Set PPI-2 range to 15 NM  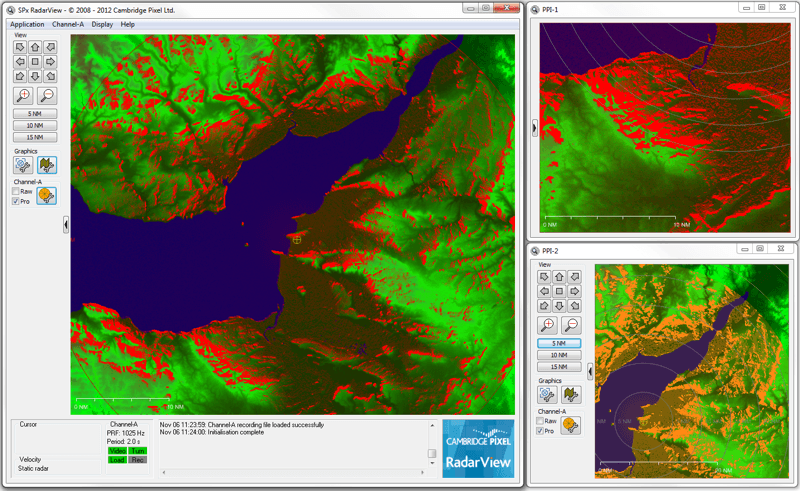tap(559, 367)
